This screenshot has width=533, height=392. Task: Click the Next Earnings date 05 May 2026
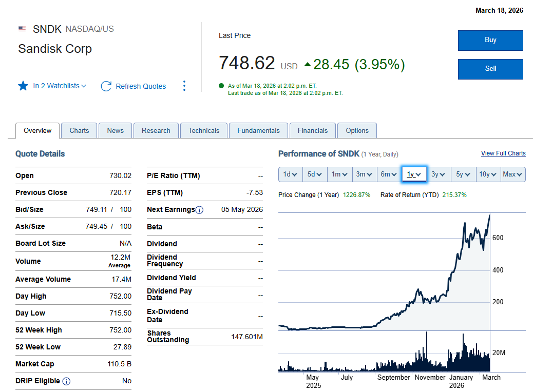tap(242, 209)
